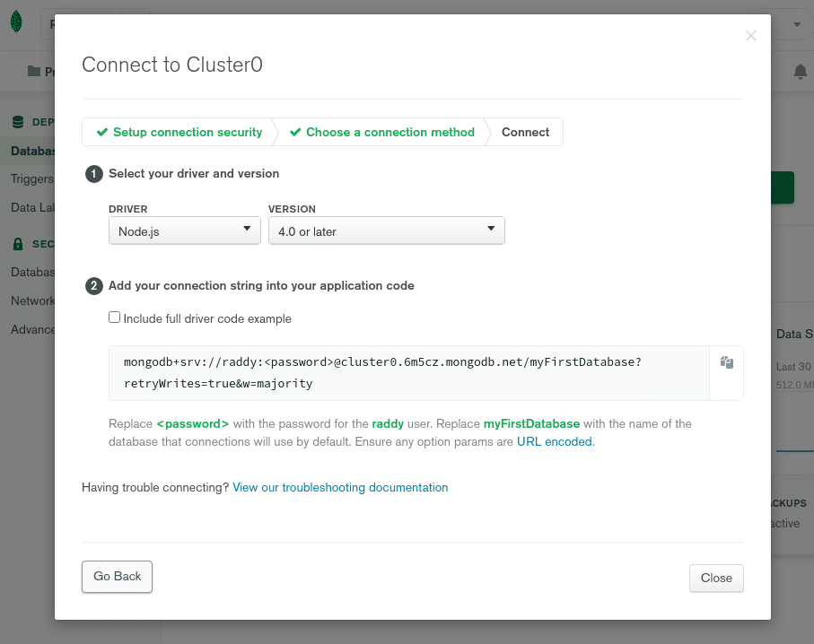Click the Deployment database stack icon
Image resolution: width=814 pixels, height=644 pixels.
point(18,122)
